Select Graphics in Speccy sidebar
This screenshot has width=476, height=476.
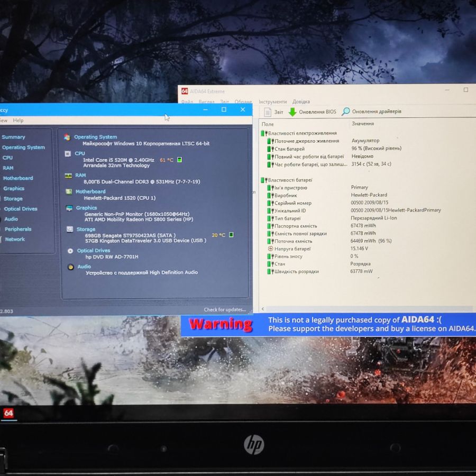tap(14, 188)
